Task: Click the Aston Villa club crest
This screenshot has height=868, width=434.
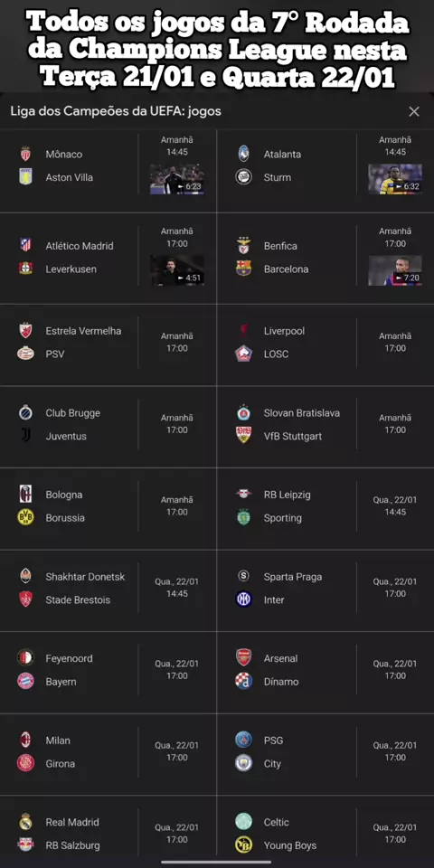Action: [25, 177]
